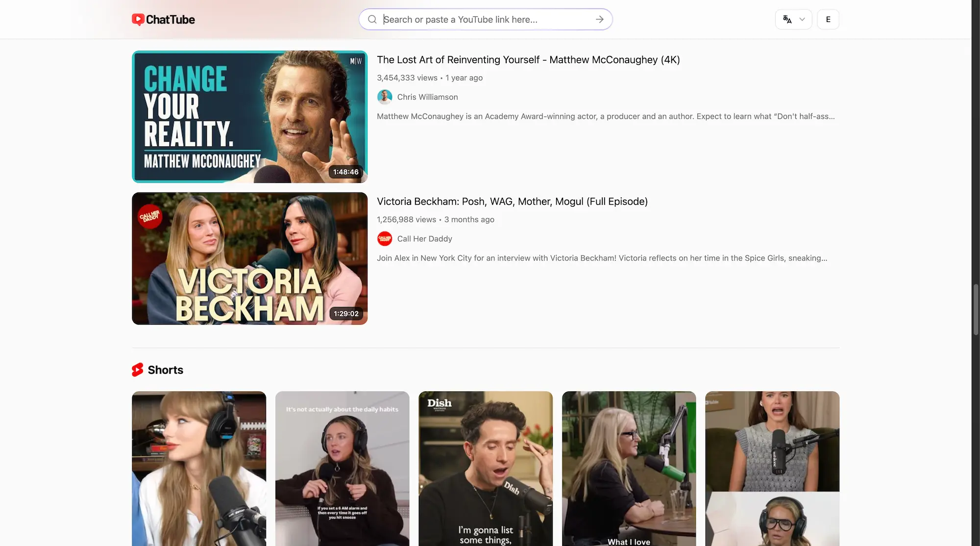Open the split-screen short with two women
Image resolution: width=980 pixels, height=546 pixels.
(772, 469)
